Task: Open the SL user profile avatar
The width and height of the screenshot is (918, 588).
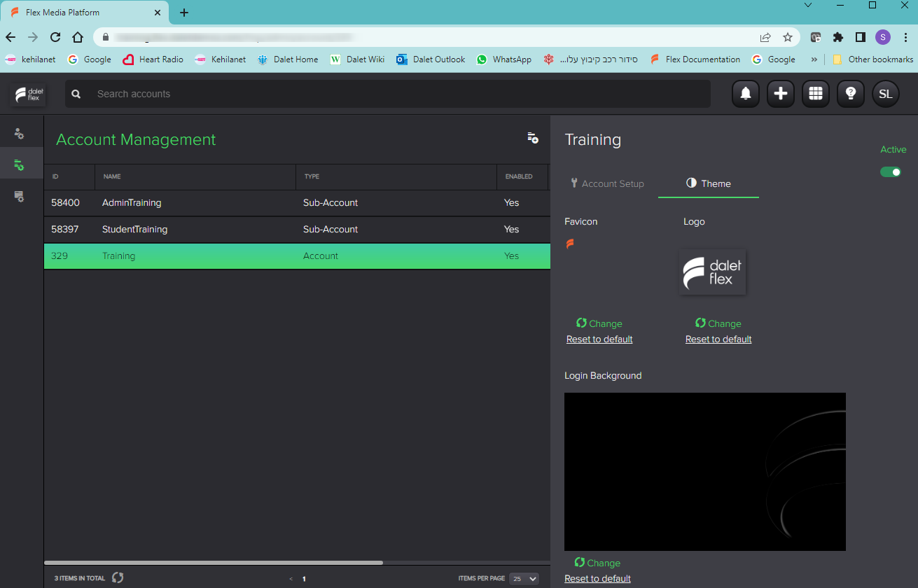Action: (x=886, y=94)
